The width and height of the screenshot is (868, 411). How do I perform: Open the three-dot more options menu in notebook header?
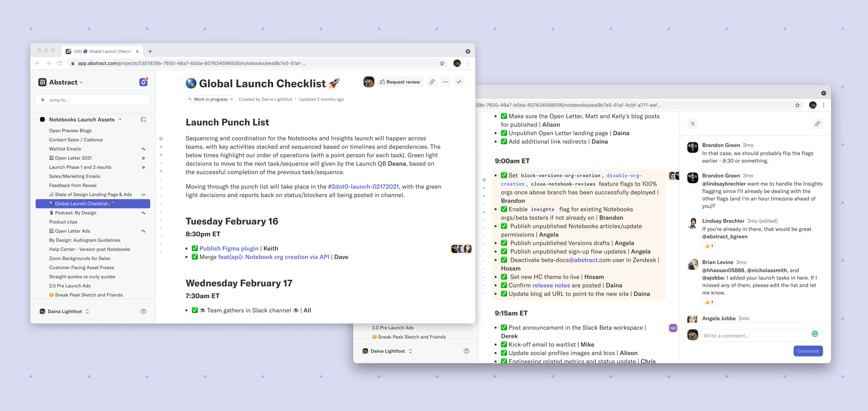(445, 82)
